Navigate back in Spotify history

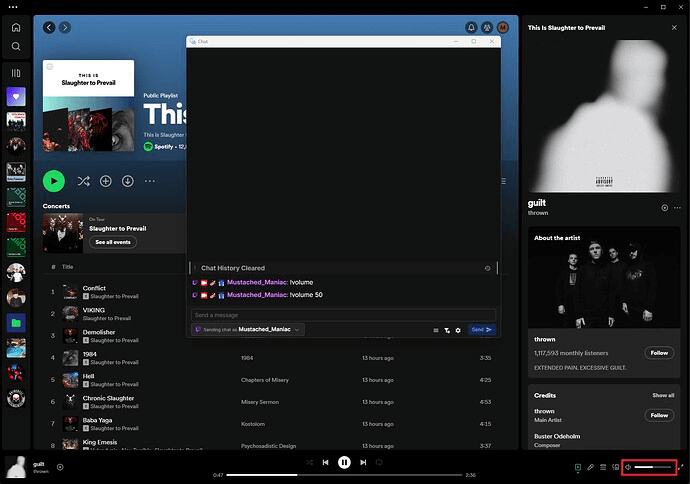pos(49,27)
